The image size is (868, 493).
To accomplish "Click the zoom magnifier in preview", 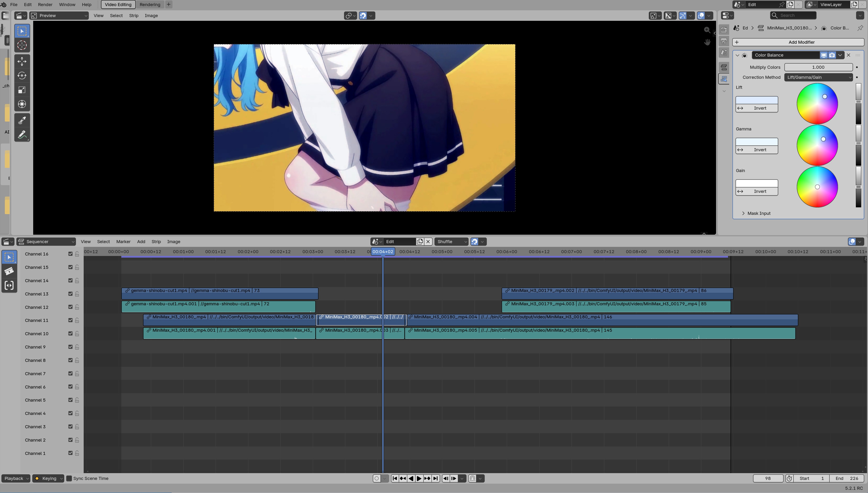I will point(707,30).
